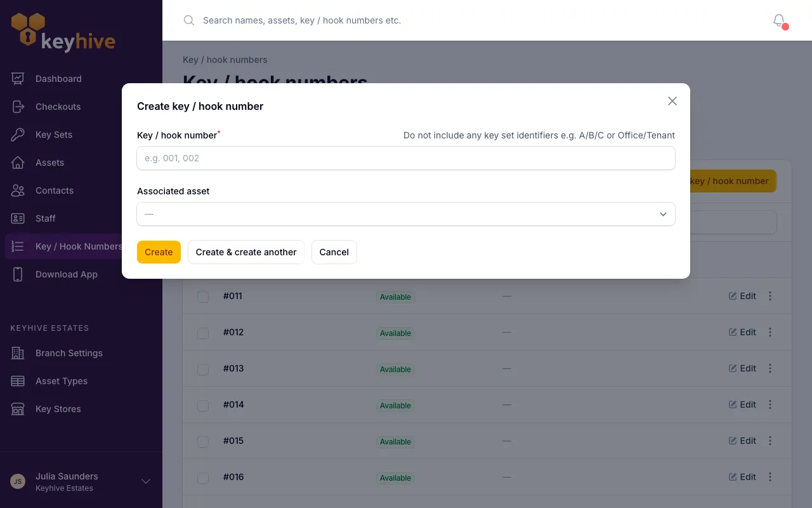Click the #016 hook number cell

pyautogui.click(x=233, y=477)
